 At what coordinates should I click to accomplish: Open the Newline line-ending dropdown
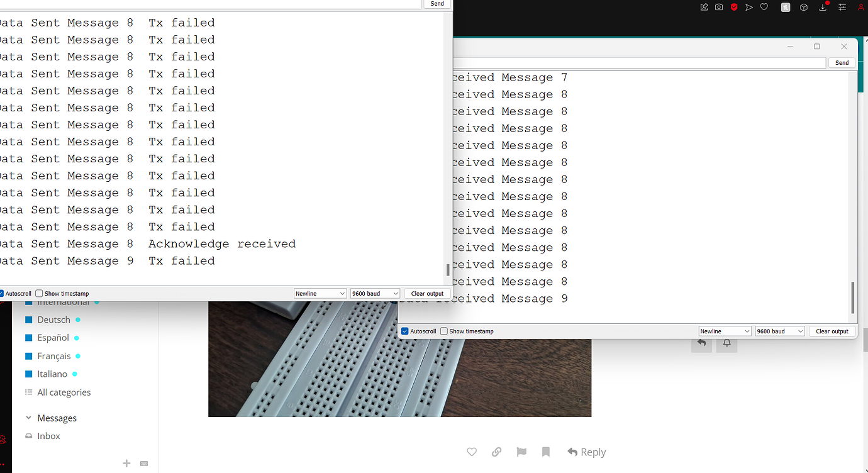click(320, 293)
